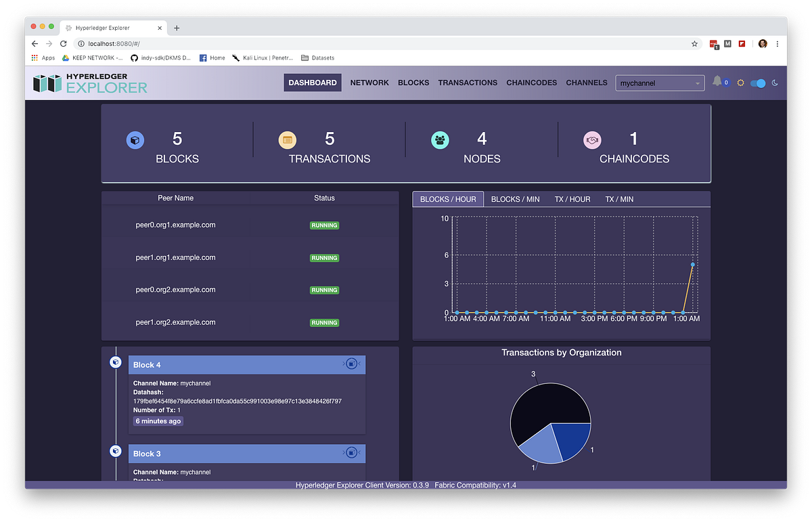The width and height of the screenshot is (812, 522).
Task: Switch themes using the blue toggle switch
Action: (x=757, y=83)
